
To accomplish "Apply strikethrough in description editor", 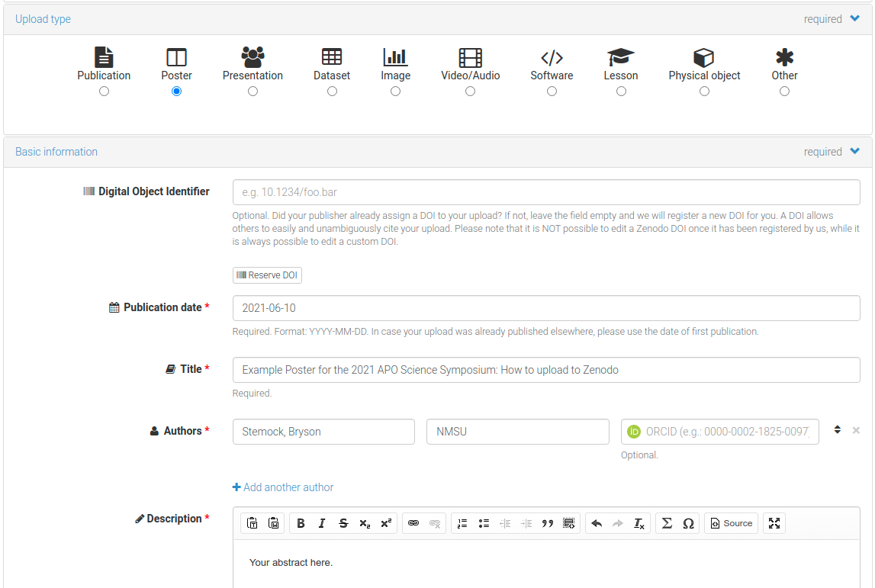I will (343, 523).
